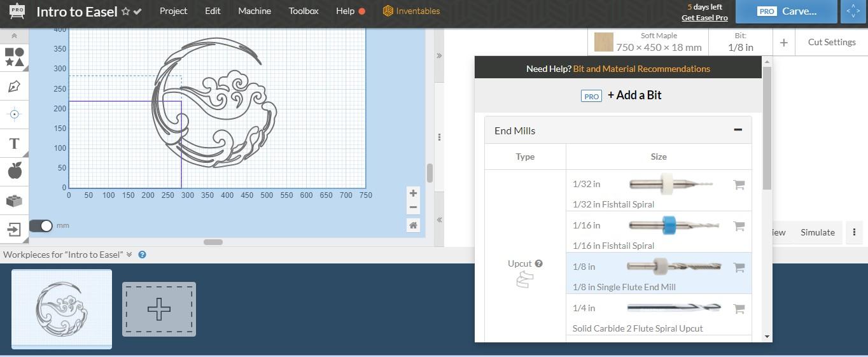The width and height of the screenshot is (868, 357).
Task: Open the Help menu
Action: point(351,11)
